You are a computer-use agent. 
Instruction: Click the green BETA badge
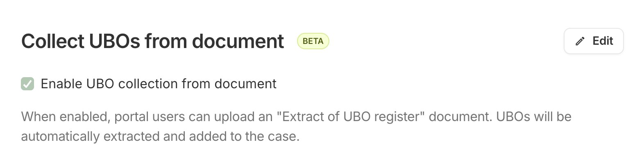(313, 41)
